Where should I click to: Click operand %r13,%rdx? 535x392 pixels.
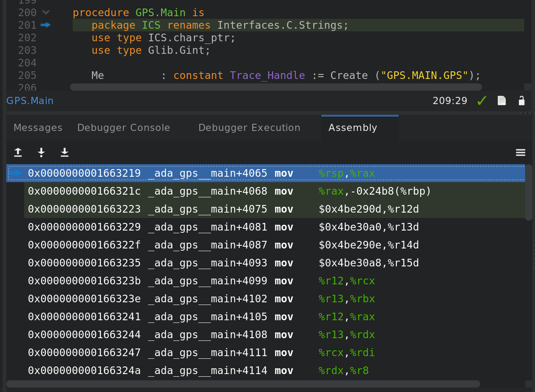346,335
